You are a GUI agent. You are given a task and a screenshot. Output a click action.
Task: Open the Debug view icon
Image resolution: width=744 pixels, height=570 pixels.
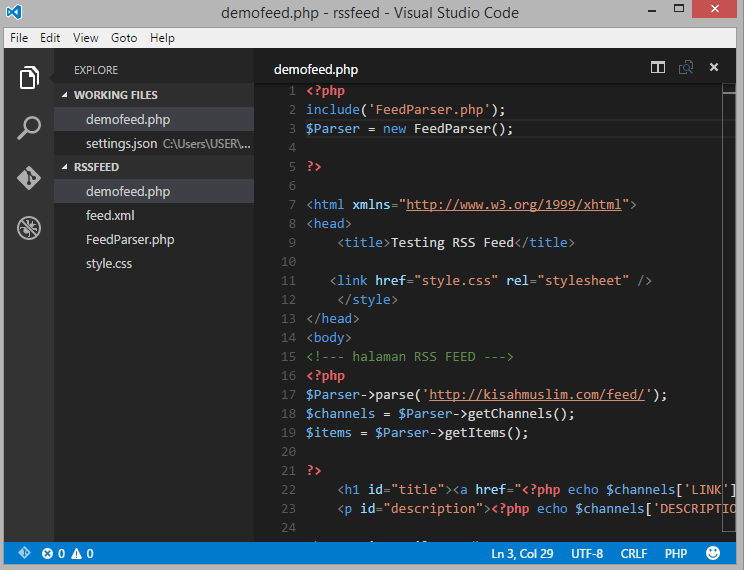click(29, 228)
